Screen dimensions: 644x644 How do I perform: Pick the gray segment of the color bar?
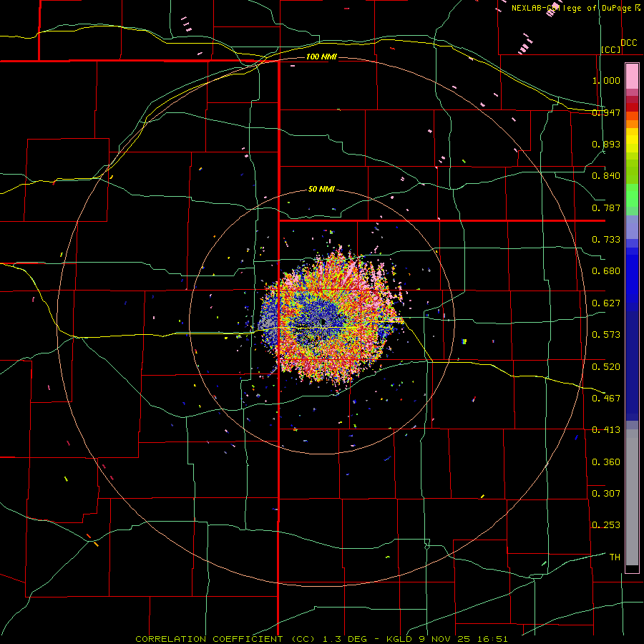pyautogui.click(x=632, y=497)
